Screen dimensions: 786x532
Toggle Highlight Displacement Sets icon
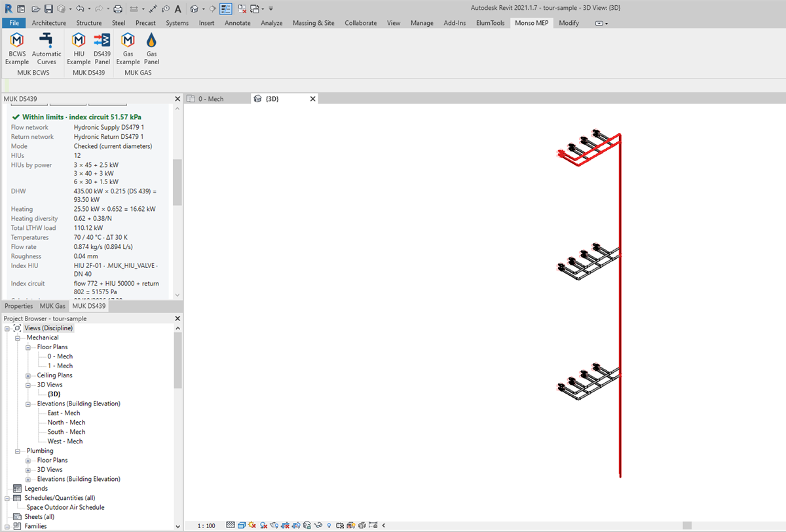click(362, 525)
